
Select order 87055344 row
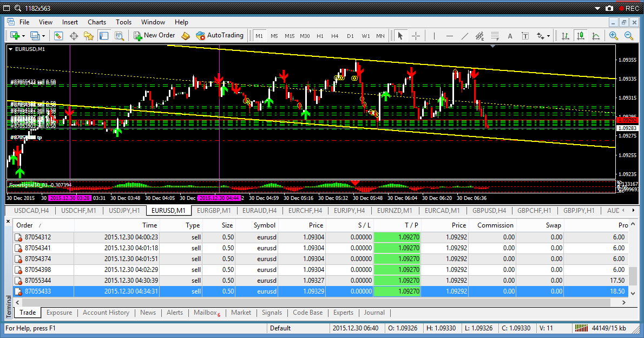320,281
